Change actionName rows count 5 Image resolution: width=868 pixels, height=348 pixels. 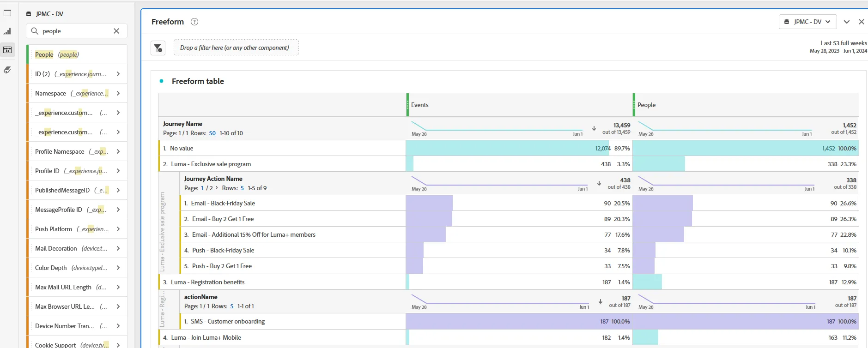(x=232, y=306)
